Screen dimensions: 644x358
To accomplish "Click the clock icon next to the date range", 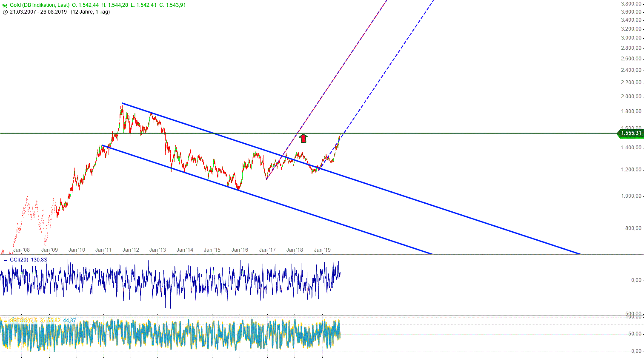I will coord(5,12).
